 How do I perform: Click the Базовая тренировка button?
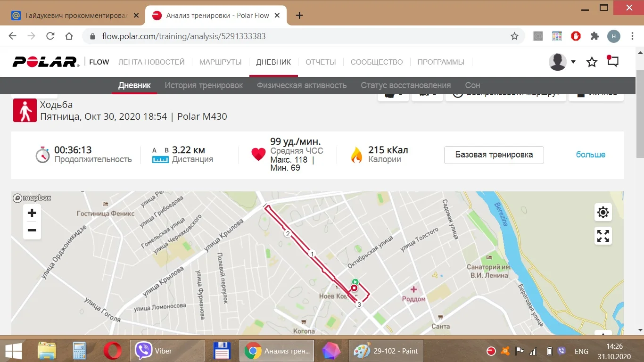pyautogui.click(x=494, y=155)
